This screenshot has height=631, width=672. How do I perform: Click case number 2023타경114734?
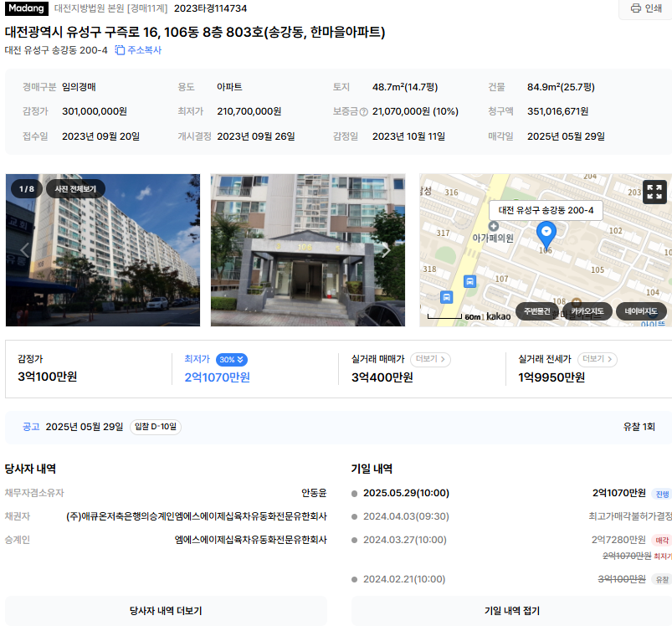pos(210,8)
